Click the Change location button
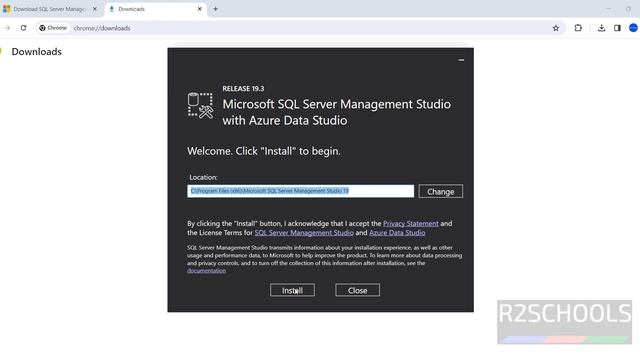This screenshot has width=640, height=360. [x=441, y=191]
